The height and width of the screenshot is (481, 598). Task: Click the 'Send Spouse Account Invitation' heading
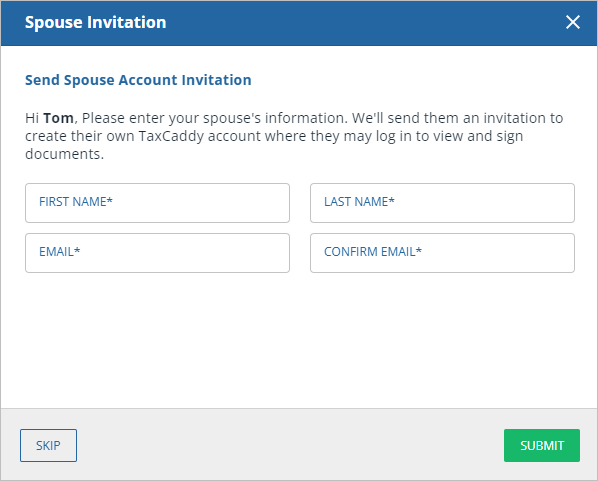[x=138, y=80]
